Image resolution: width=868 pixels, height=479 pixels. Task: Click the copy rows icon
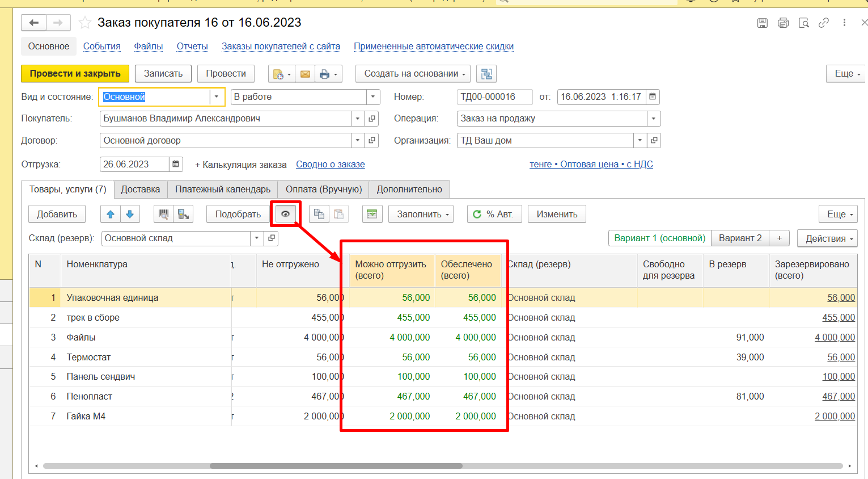click(x=319, y=214)
